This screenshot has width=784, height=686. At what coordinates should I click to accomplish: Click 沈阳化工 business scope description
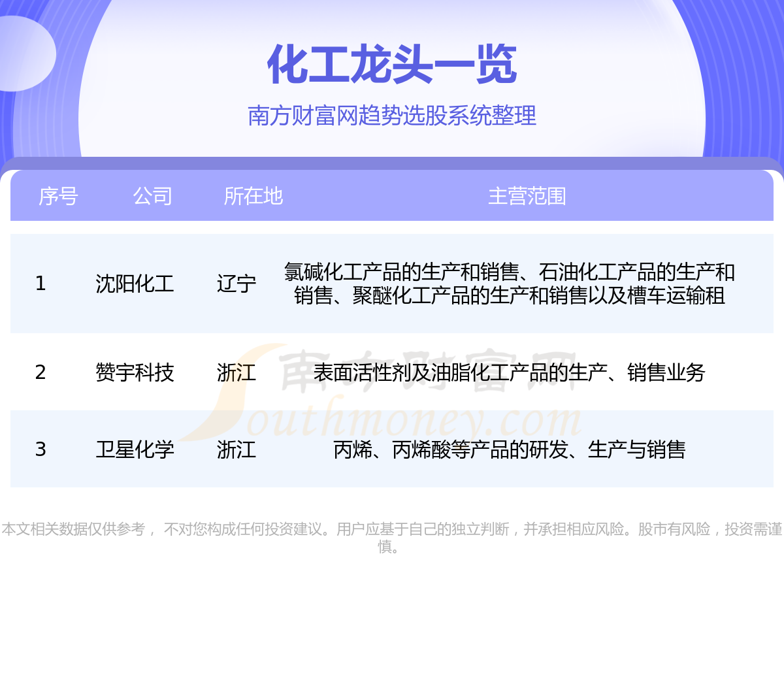tap(510, 284)
